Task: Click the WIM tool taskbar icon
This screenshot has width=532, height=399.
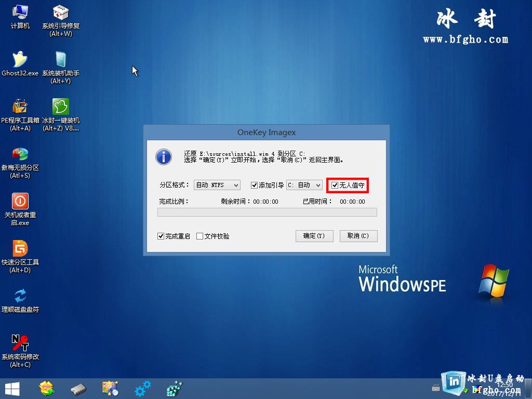Action: click(47, 389)
